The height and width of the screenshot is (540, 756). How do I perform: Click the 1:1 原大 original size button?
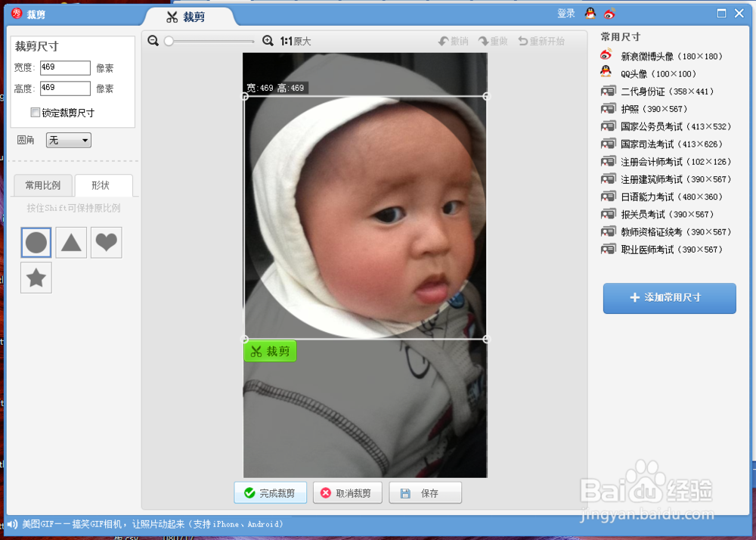pyautogui.click(x=296, y=42)
